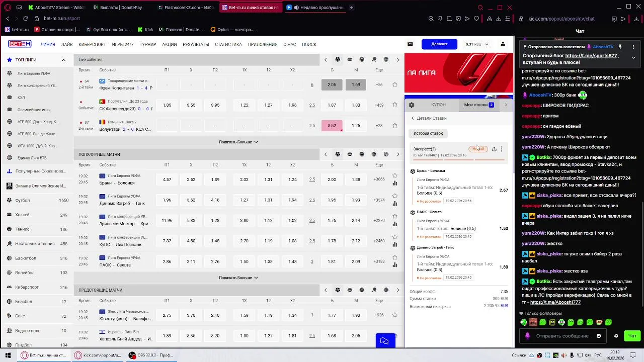Screen dimensions: 644x362
Task: Filter Live events by table tennis icon
Action: pos(374,59)
